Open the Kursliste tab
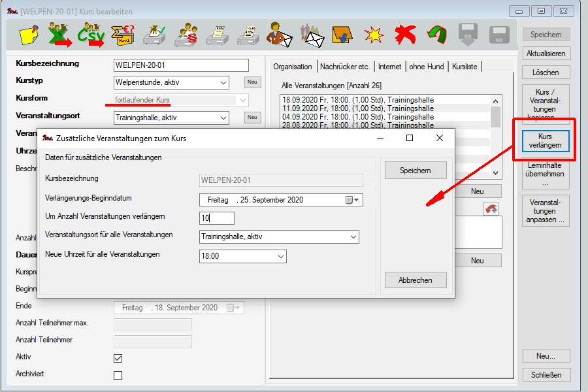Image resolution: width=588 pixels, height=392 pixels. click(x=465, y=67)
